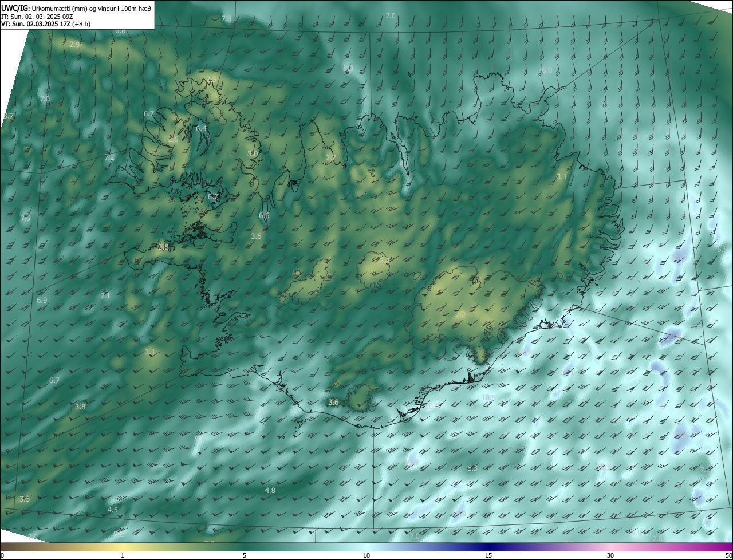The height and width of the screenshot is (560, 733).
Task: Click the 2.7 value label on the map
Action: pos(330,157)
